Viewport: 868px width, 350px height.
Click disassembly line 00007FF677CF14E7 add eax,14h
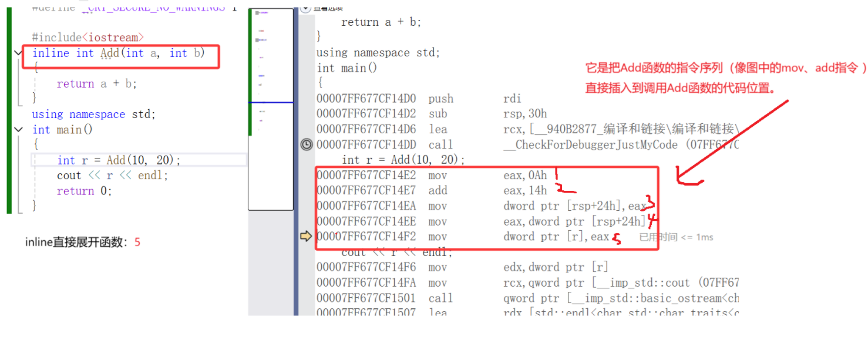click(x=432, y=190)
